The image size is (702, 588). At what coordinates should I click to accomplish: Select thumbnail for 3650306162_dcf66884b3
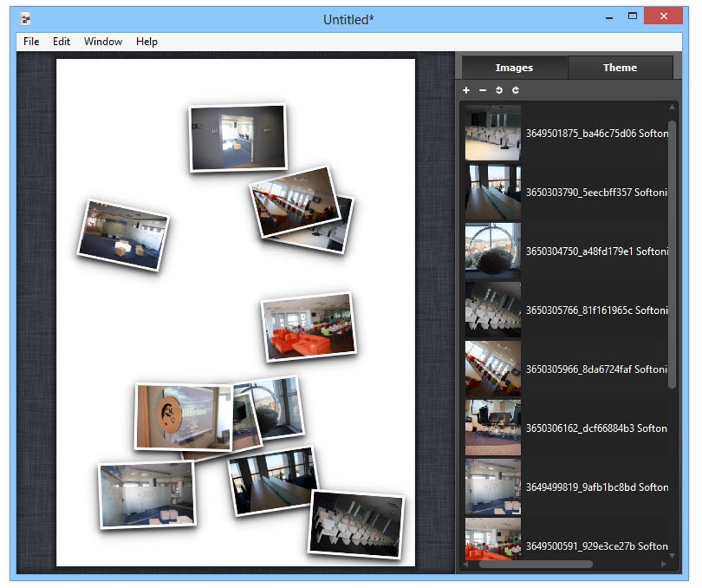(x=493, y=428)
